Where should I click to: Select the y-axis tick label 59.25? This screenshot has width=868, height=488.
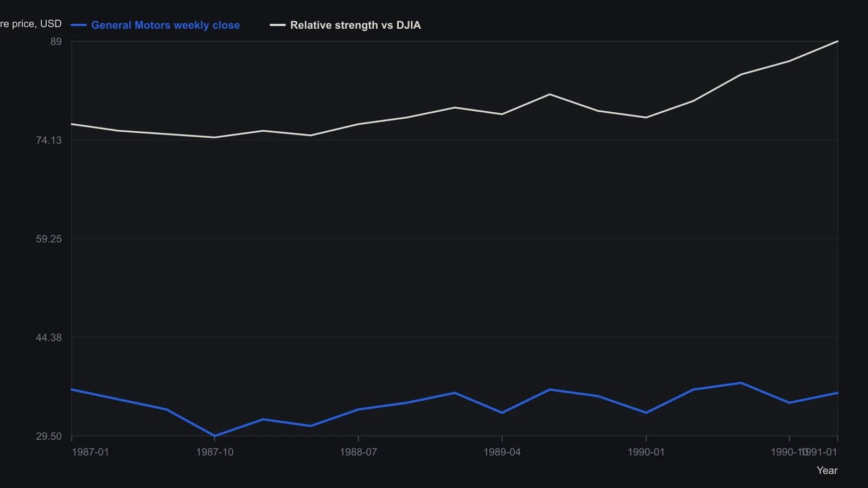click(49, 239)
